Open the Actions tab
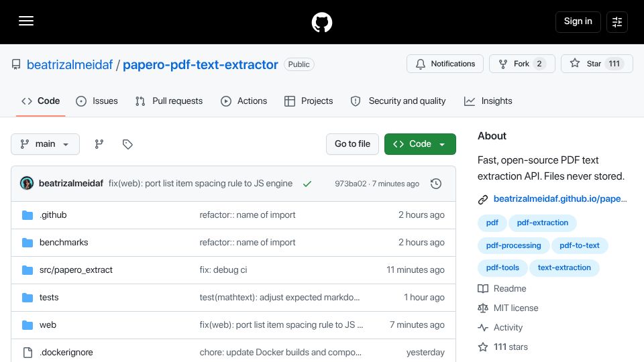 tap(244, 101)
